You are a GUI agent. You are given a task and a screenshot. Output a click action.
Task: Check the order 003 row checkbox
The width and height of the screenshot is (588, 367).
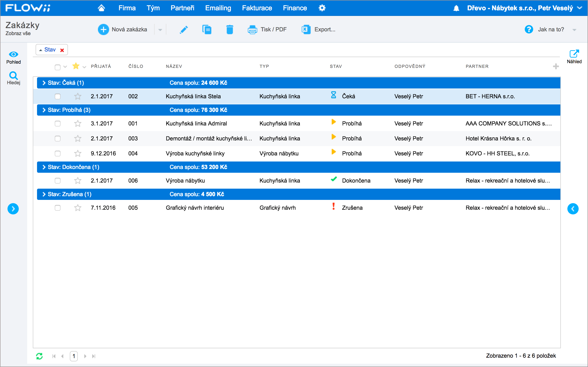click(58, 139)
